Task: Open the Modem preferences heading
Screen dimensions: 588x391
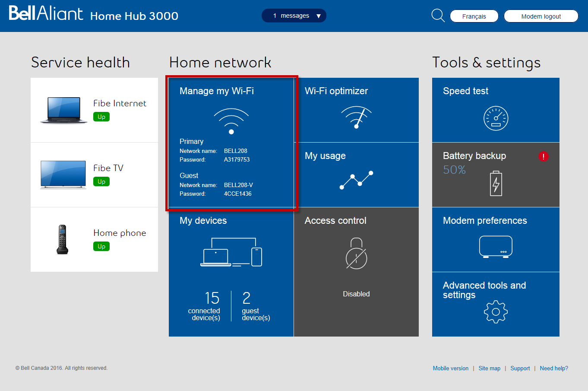Action: point(485,220)
